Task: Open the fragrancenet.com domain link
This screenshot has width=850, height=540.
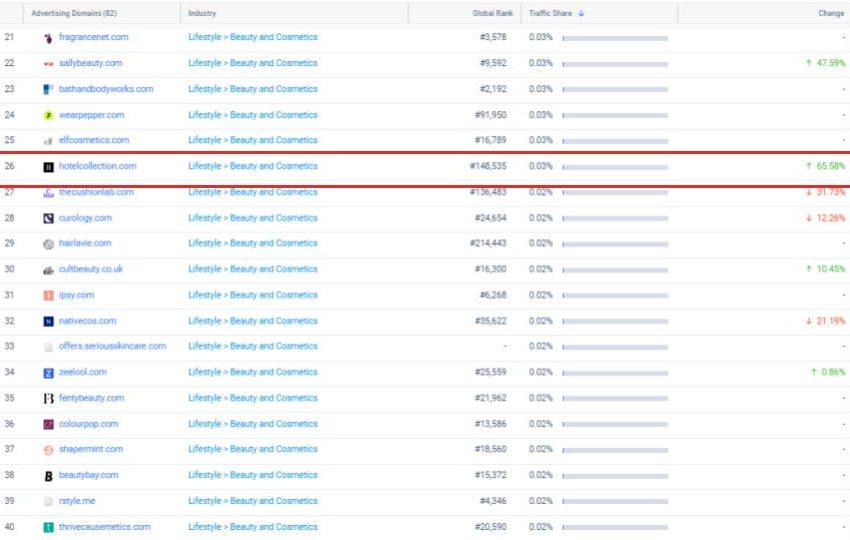Action: [x=94, y=37]
